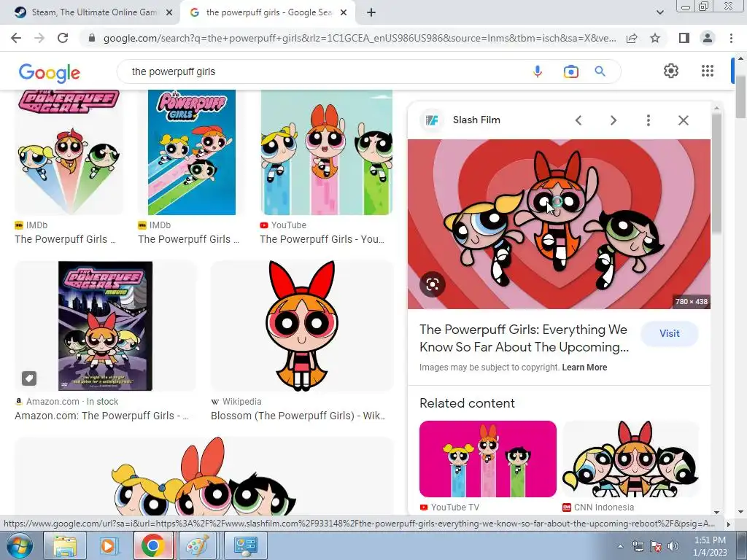Open the YouTube colored-trails thumbnail
The image size is (747, 560).
click(x=327, y=152)
